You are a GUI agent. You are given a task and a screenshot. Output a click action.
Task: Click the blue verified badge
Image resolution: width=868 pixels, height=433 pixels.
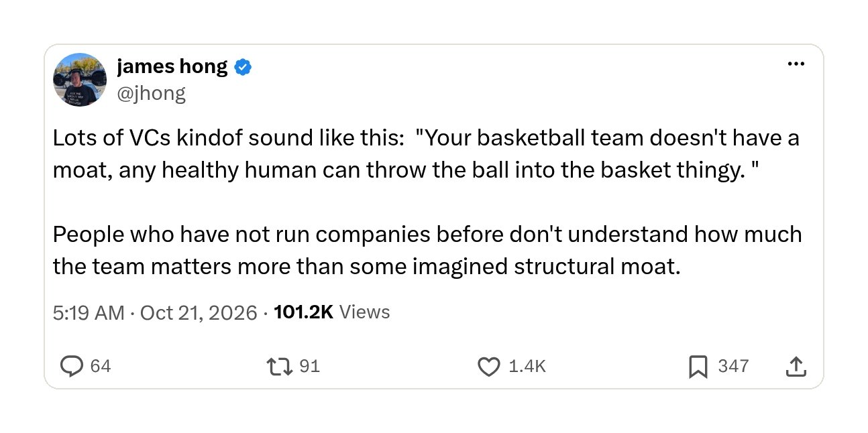point(243,67)
